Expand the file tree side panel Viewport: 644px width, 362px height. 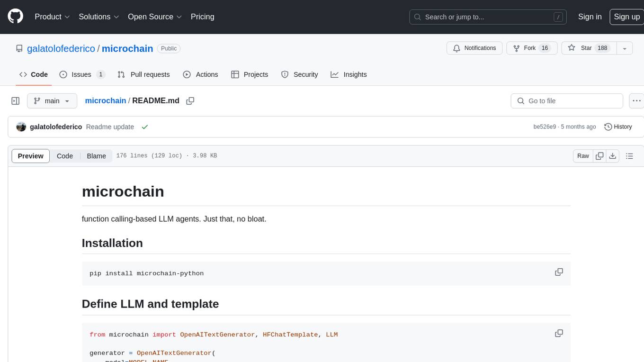click(16, 101)
